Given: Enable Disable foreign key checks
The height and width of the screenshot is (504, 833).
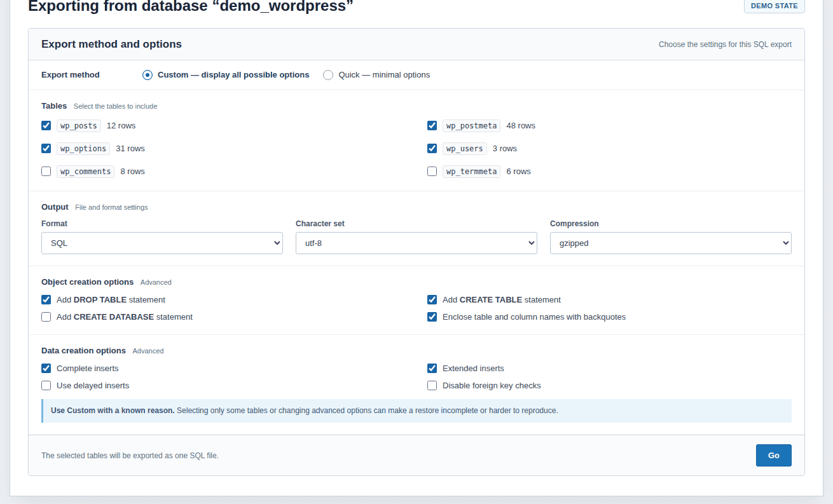Looking at the screenshot, I should (432, 386).
